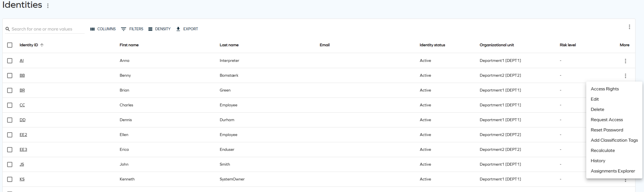Select the BR row checkbox
Screen dimensions: 644x192
10,90
